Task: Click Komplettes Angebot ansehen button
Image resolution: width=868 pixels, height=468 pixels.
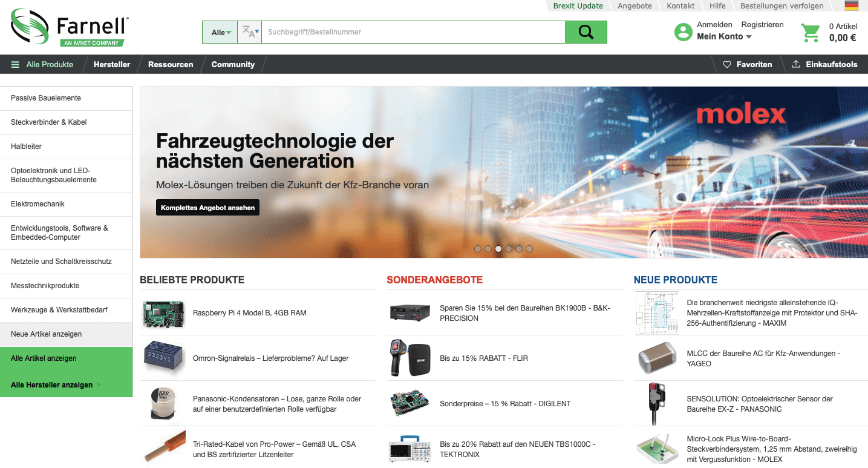Action: 207,208
